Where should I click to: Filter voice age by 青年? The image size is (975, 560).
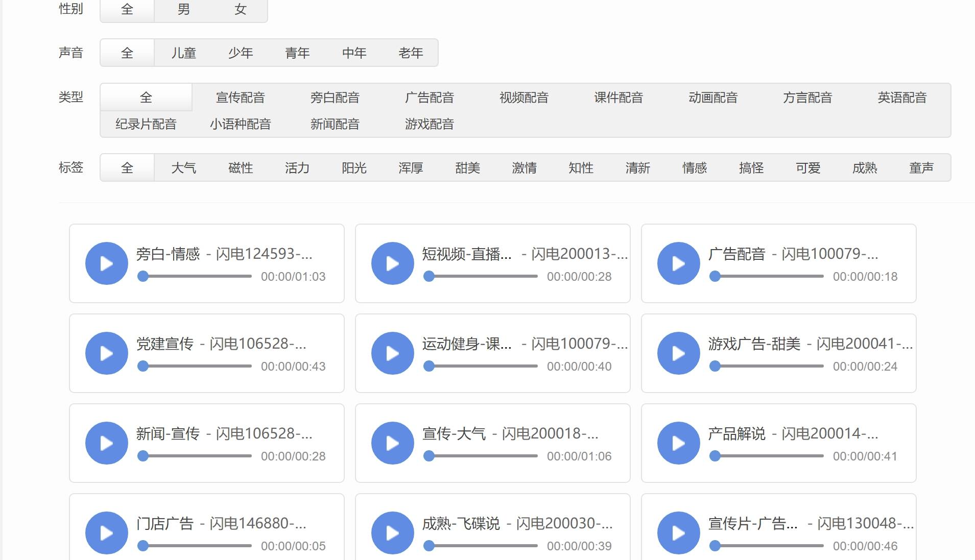(x=297, y=53)
